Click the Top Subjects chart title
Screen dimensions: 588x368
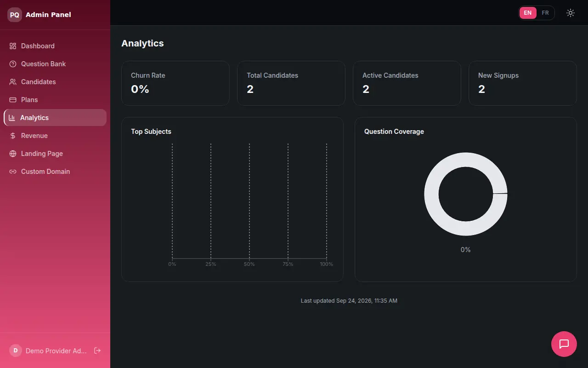click(151, 132)
